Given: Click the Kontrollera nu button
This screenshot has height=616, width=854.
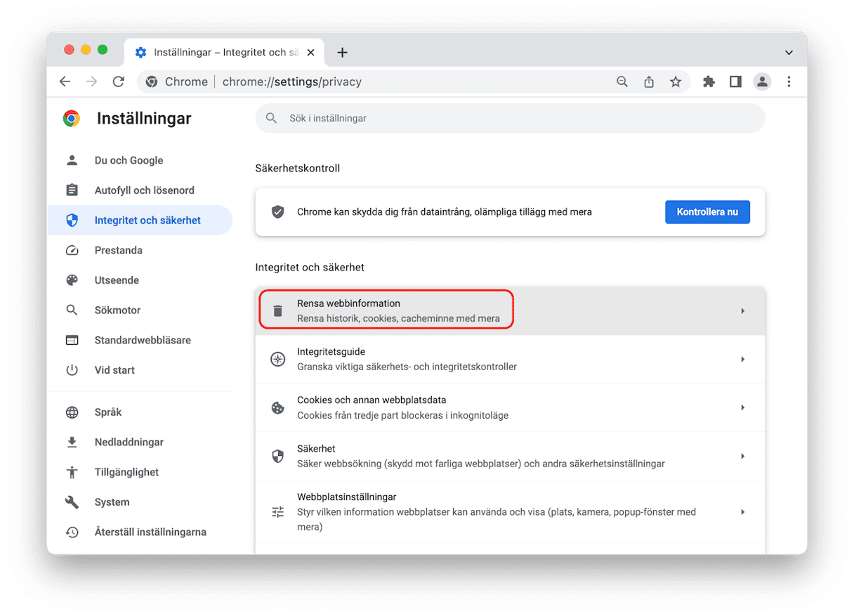Looking at the screenshot, I should tap(707, 211).
